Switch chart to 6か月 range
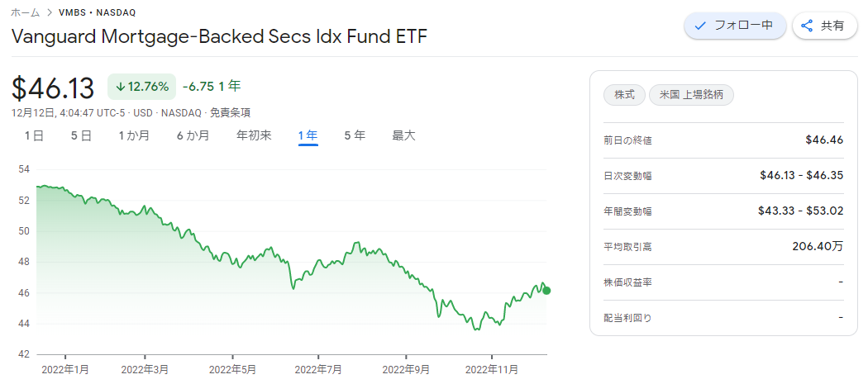This screenshot has width=868, height=384. tap(193, 135)
